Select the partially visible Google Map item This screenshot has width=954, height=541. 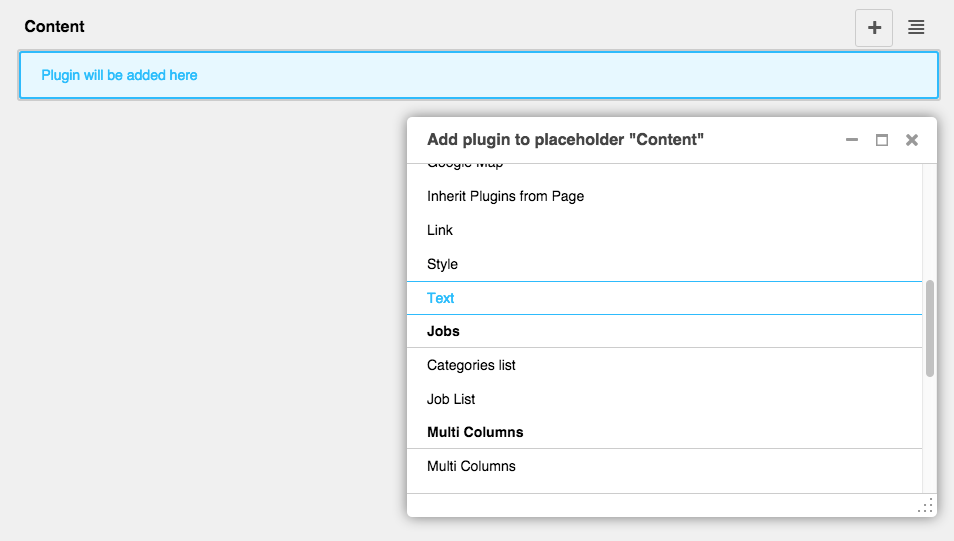[x=465, y=165]
